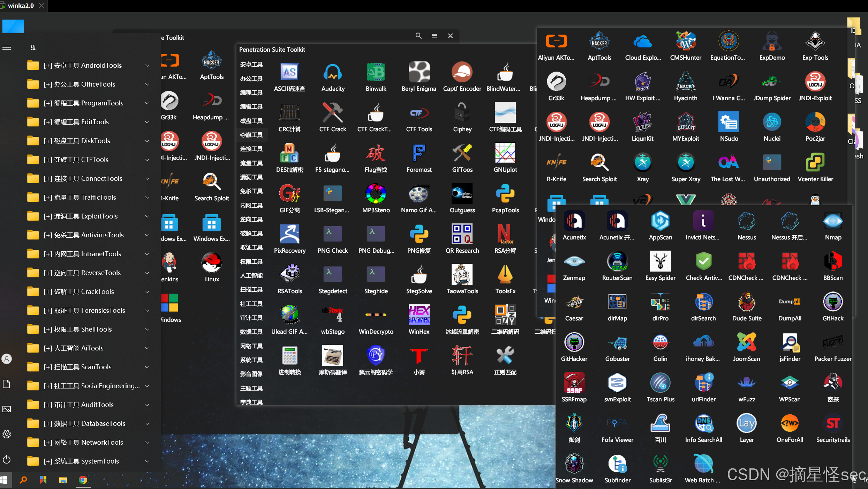Open the Windows Start button
868x489 pixels.
[4, 480]
